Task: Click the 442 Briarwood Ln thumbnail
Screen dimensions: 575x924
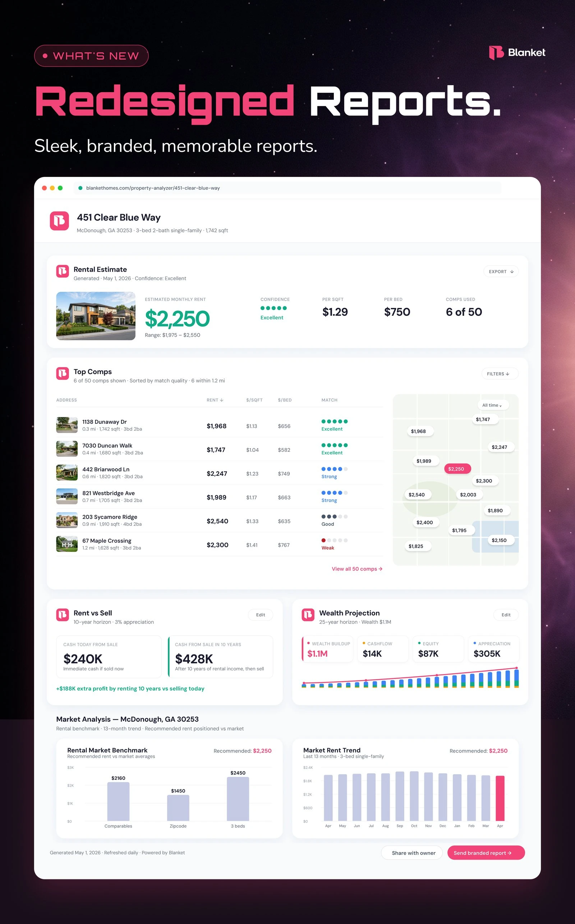Action: click(67, 473)
